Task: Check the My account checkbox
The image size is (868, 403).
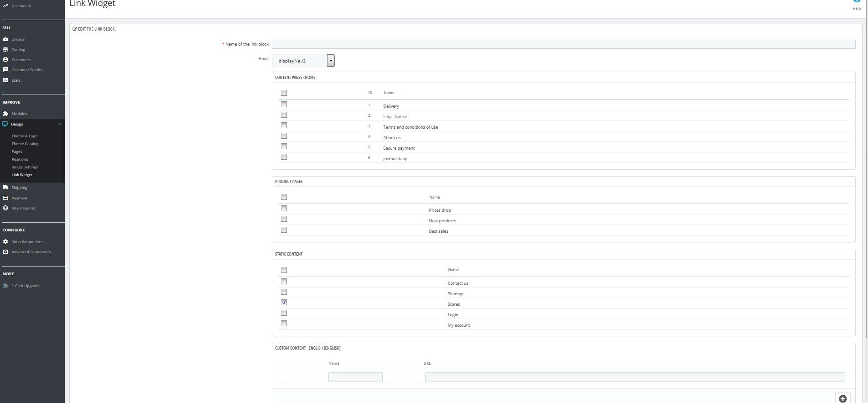Action: point(284,324)
